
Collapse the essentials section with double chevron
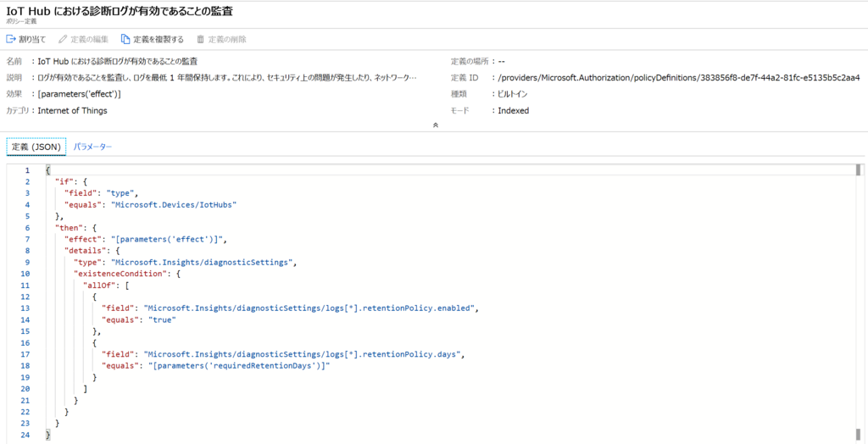click(x=435, y=125)
